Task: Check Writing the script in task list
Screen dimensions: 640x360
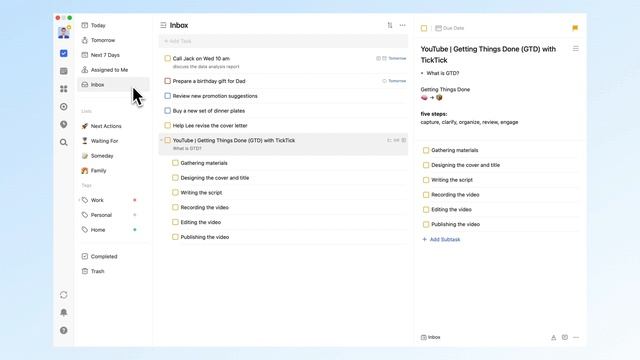Action: tap(175, 192)
